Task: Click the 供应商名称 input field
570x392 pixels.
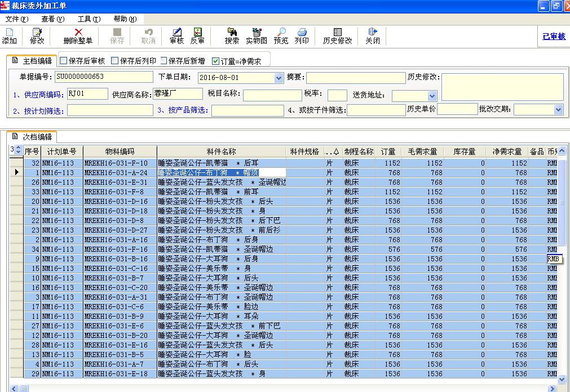Action: click(x=178, y=93)
